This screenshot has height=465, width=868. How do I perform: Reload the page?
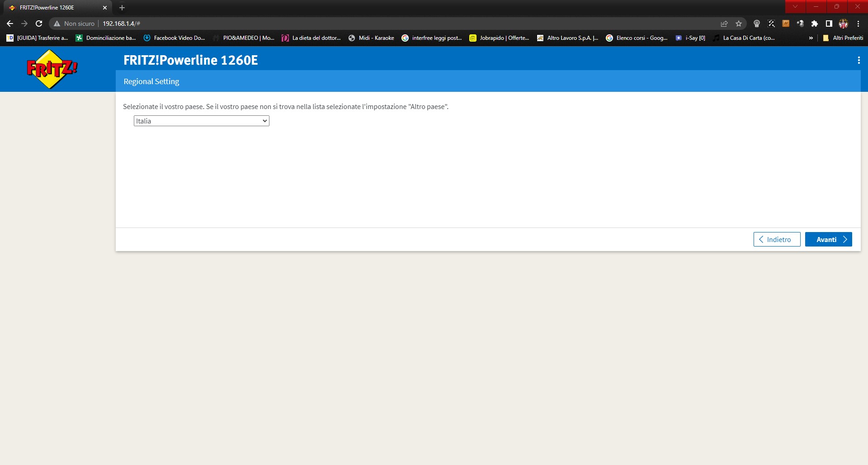(x=39, y=24)
